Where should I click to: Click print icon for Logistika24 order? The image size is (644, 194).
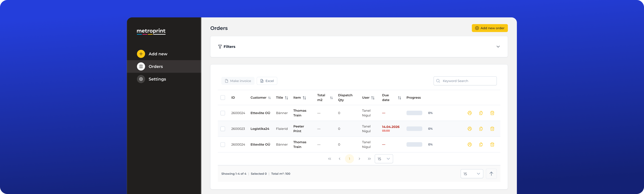pyautogui.click(x=470, y=129)
